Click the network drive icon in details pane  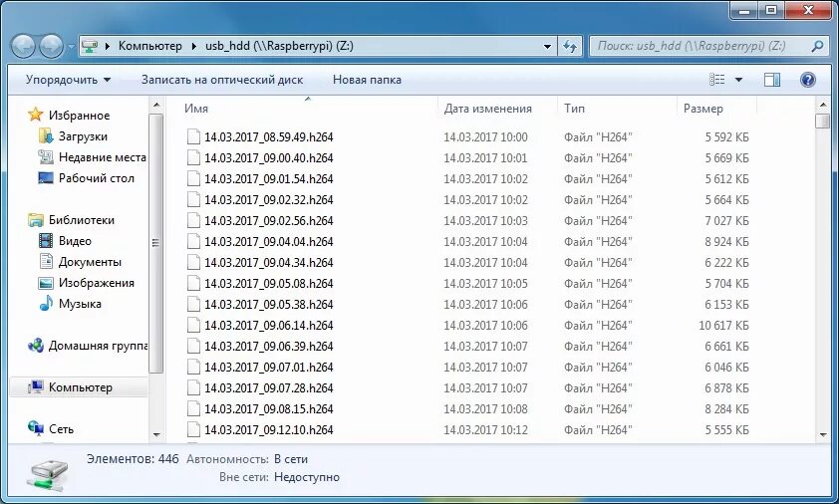click(48, 475)
